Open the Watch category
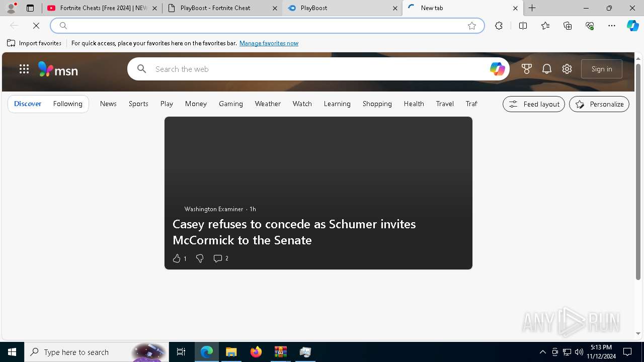The image size is (644, 362). [x=302, y=104]
